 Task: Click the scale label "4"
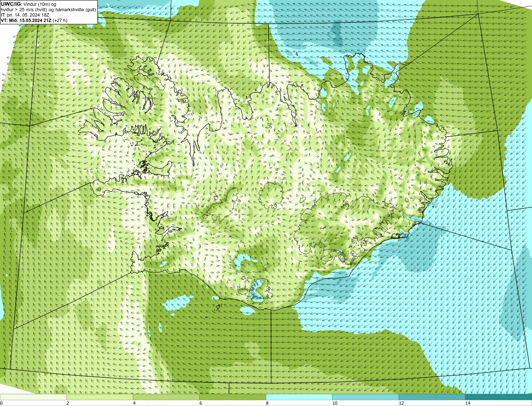point(134,403)
